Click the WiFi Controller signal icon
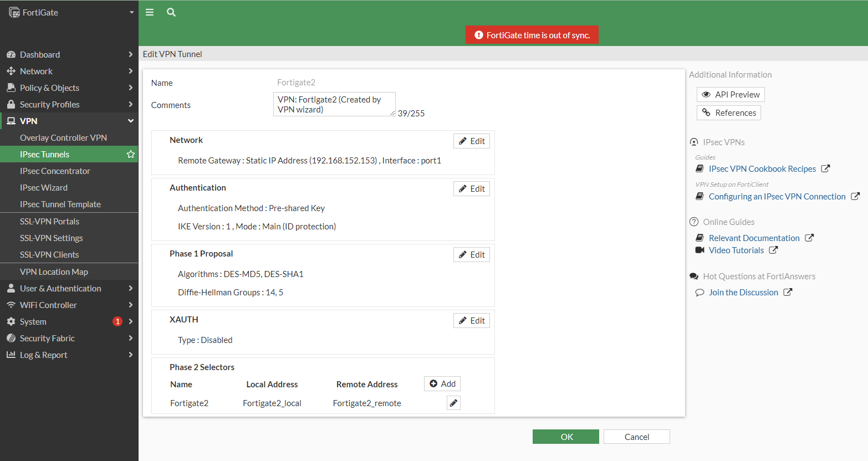The height and width of the screenshot is (461, 868). click(11, 305)
